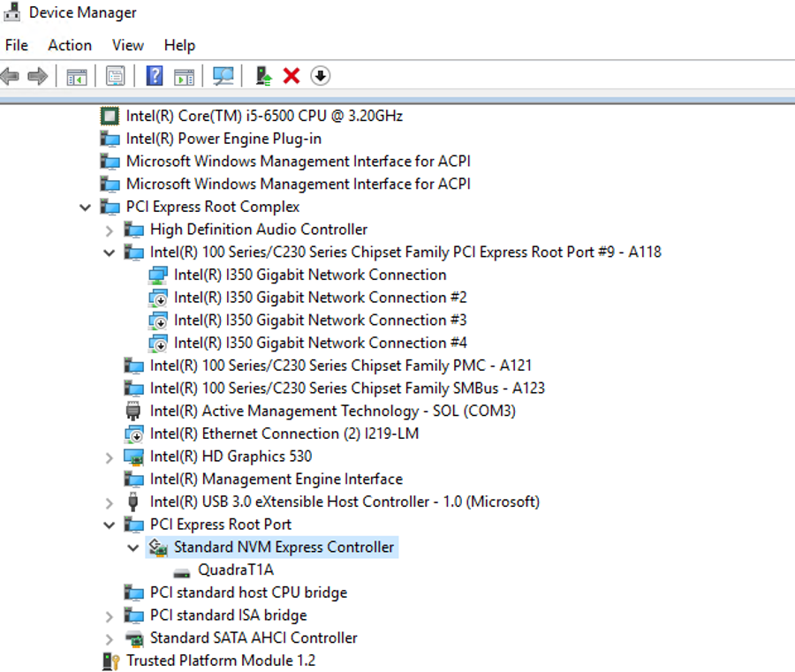Click the Standard NVM Express Controller icon

pyautogui.click(x=158, y=547)
